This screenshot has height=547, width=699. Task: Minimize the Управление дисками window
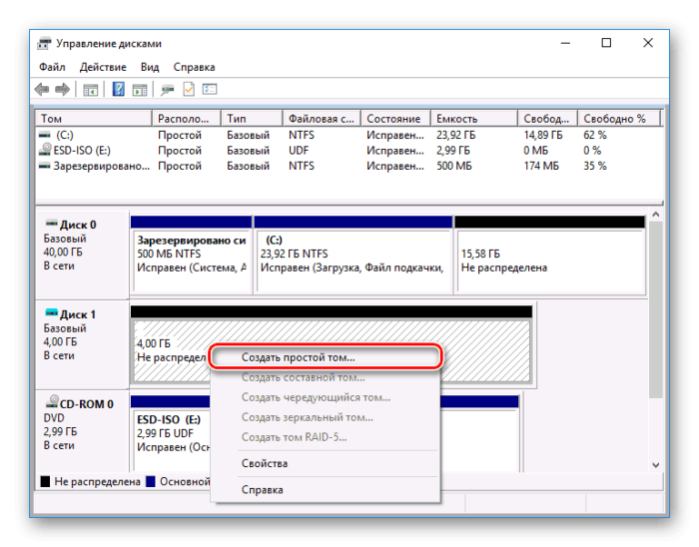pos(565,43)
